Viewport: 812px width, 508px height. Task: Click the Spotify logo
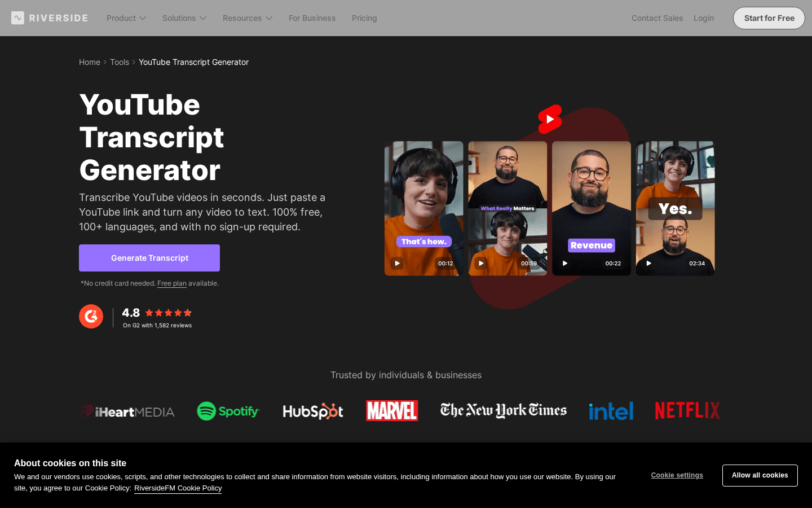tap(228, 411)
